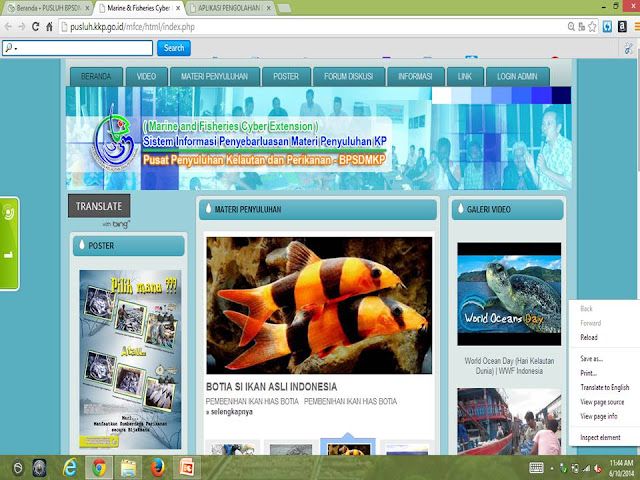This screenshot has height=480, width=640.
Task: Open the VIDEO navigation tab
Action: click(147, 76)
